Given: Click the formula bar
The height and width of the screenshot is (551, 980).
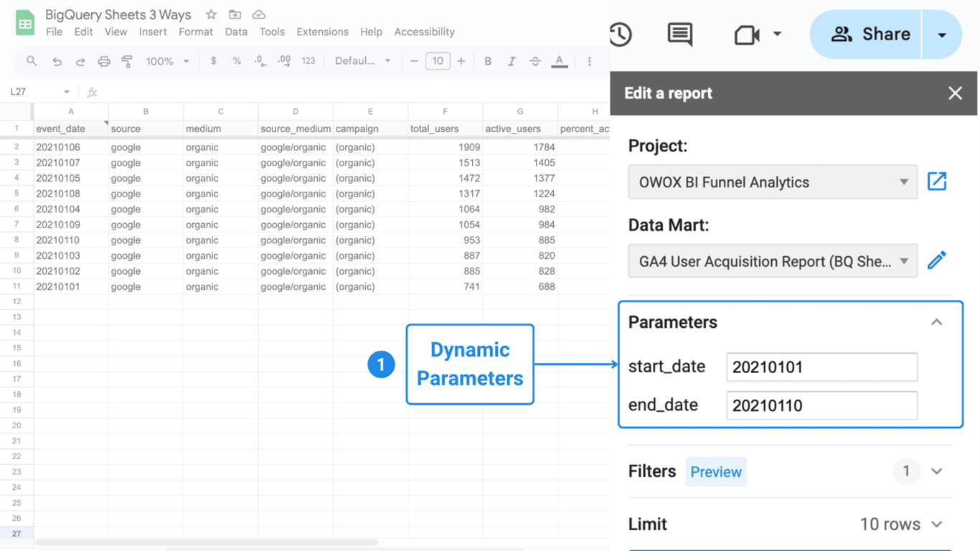Looking at the screenshot, I should pos(355,92).
